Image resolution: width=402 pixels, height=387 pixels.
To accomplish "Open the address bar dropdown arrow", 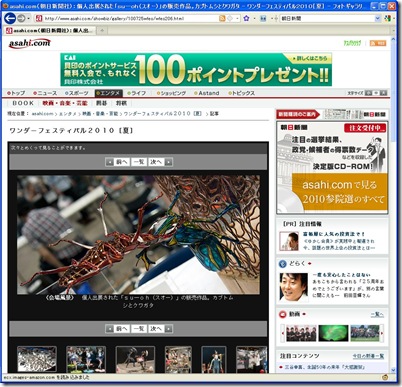I will (237, 19).
